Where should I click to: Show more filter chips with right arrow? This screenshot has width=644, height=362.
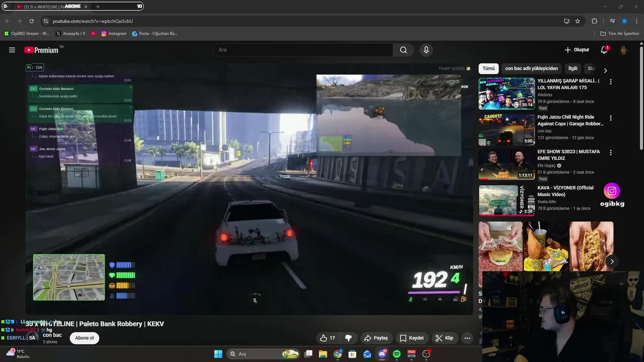[605, 70]
